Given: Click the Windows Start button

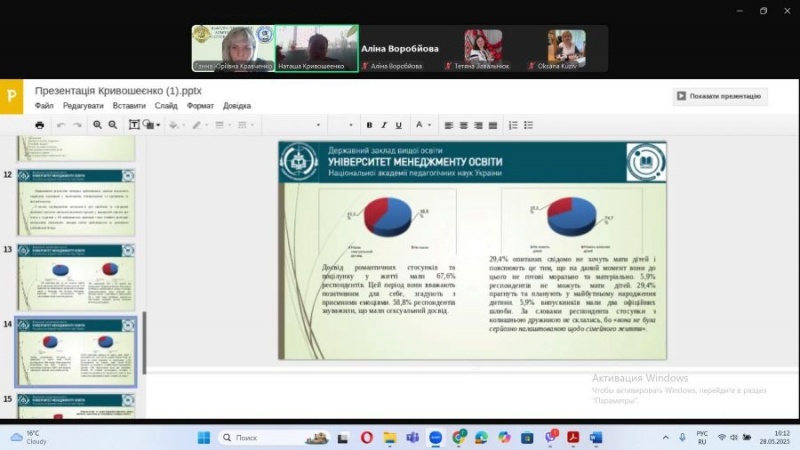Looking at the screenshot, I should point(204,438).
